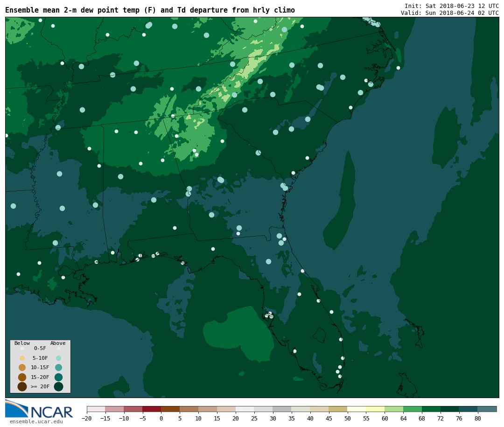The height and width of the screenshot is (427, 504).
Task: Pick the color bar swatch between -15 and -10
Action: click(115, 409)
